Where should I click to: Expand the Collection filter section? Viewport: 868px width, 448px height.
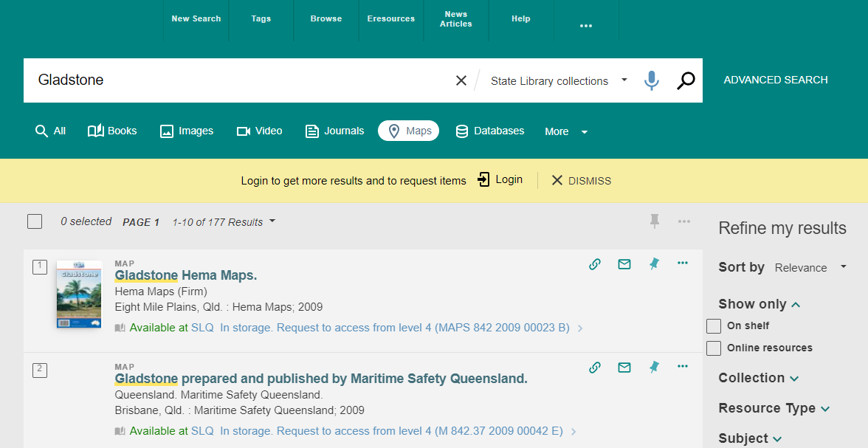[x=759, y=378]
